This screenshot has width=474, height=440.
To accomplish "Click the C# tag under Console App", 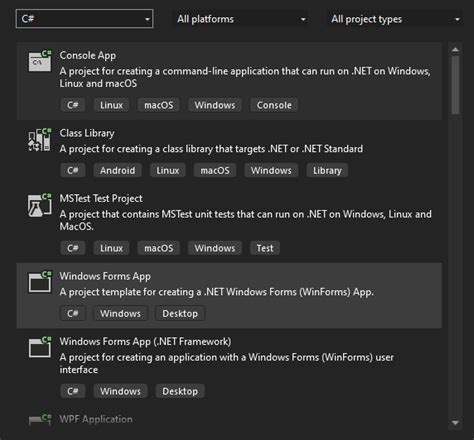I will point(73,105).
